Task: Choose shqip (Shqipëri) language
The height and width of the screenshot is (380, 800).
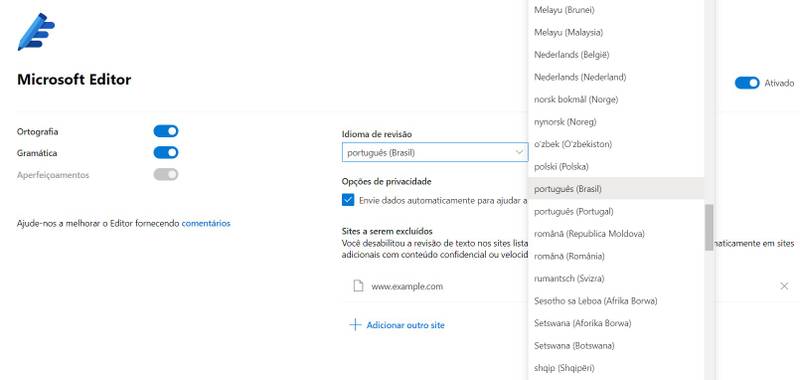Action: (x=616, y=368)
